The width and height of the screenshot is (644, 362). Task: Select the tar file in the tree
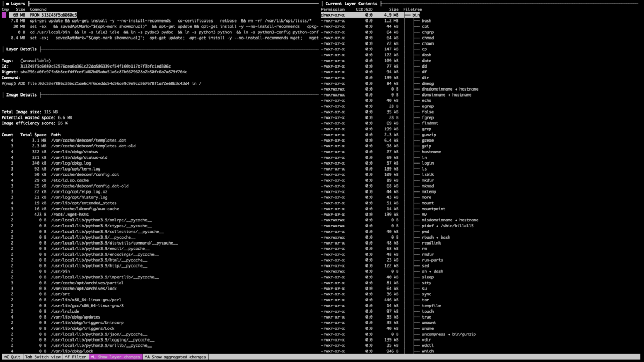(425, 300)
